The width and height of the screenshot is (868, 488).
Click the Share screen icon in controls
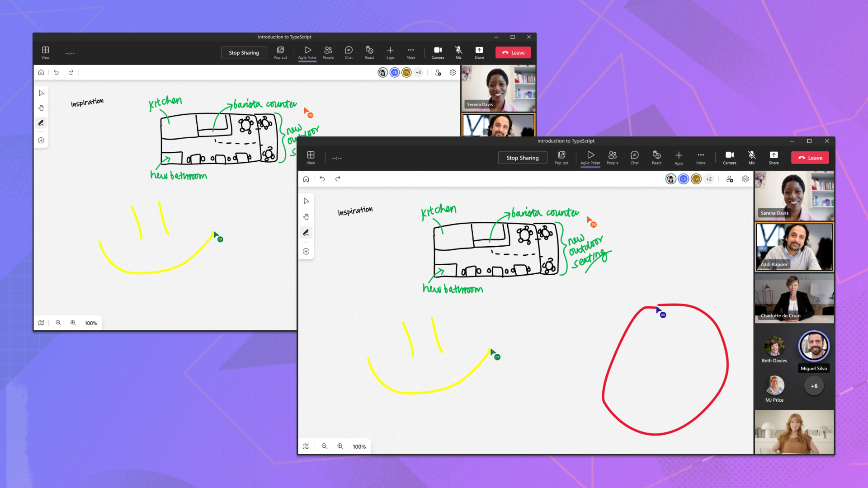click(x=773, y=157)
